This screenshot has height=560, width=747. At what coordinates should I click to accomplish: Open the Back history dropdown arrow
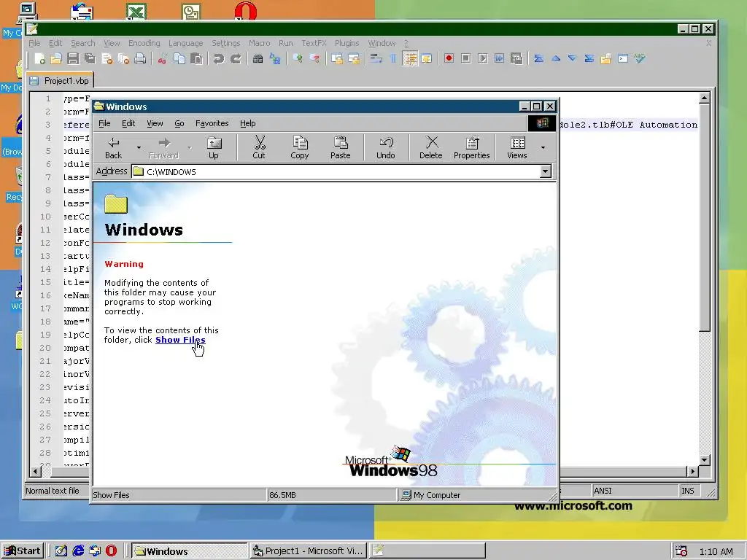(x=139, y=147)
